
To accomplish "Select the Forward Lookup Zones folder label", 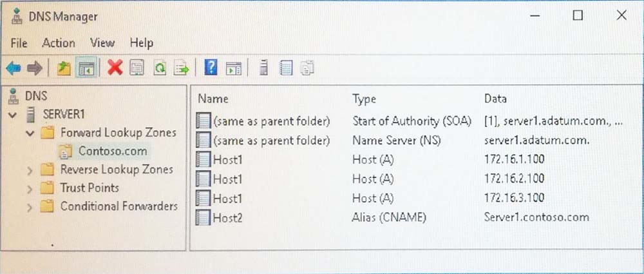I will point(118,132).
